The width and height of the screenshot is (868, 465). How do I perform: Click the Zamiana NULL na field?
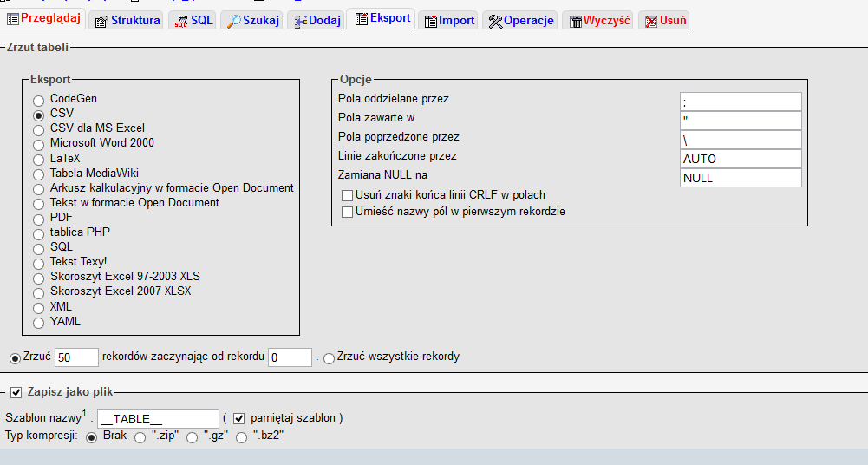tap(741, 178)
